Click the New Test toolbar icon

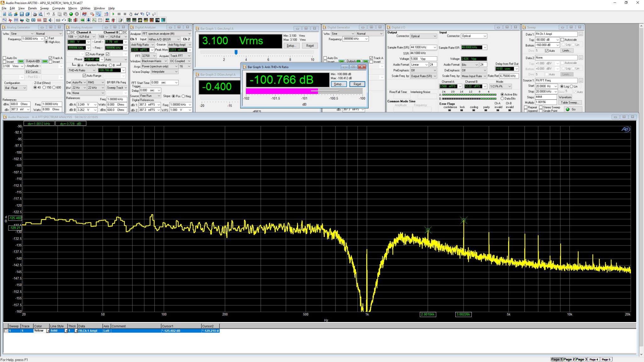[4, 14]
